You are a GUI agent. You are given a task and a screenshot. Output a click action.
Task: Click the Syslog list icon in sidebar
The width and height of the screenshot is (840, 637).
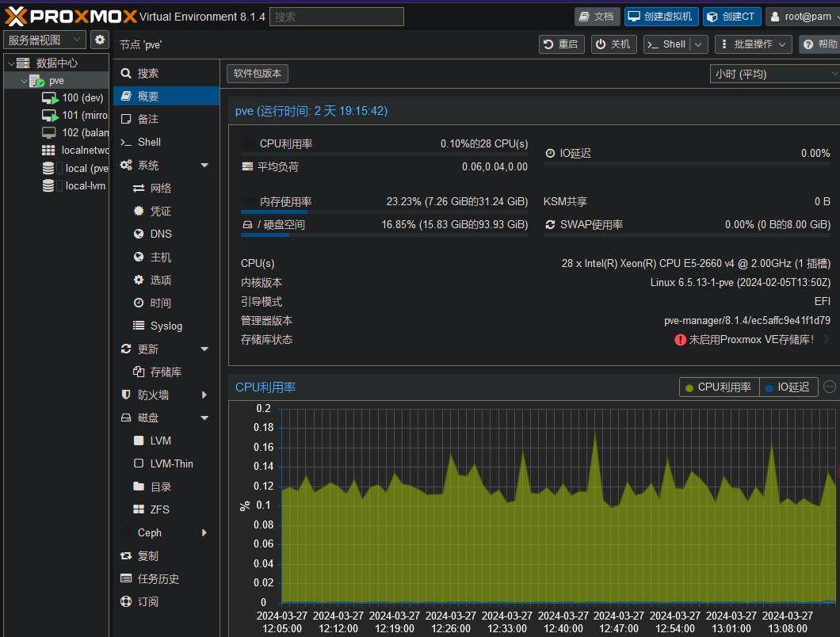point(139,326)
